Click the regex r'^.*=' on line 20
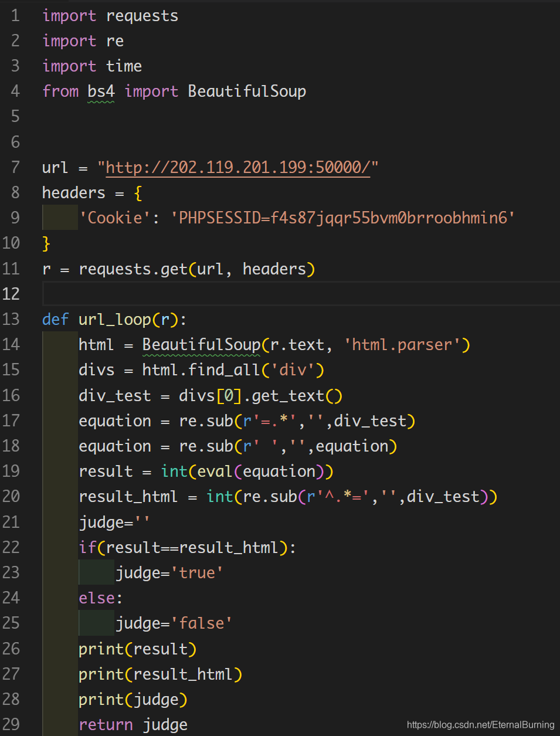The height and width of the screenshot is (736, 560). [x=338, y=497]
